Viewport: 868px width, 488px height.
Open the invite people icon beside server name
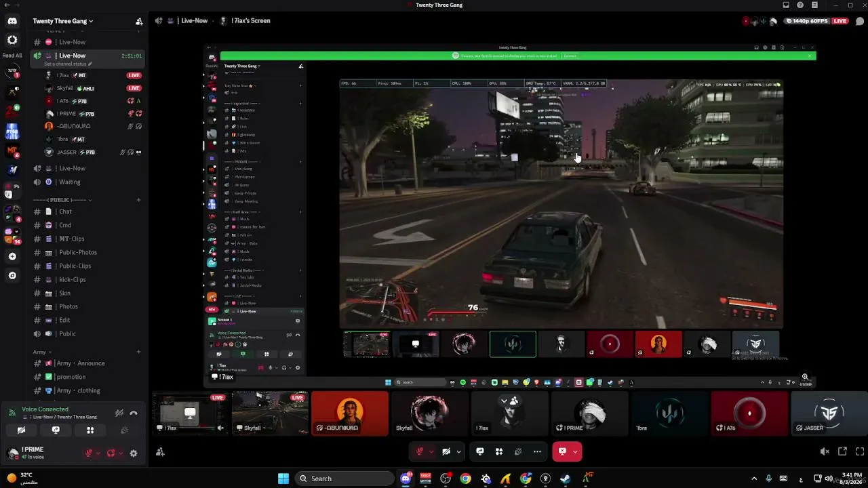(139, 21)
